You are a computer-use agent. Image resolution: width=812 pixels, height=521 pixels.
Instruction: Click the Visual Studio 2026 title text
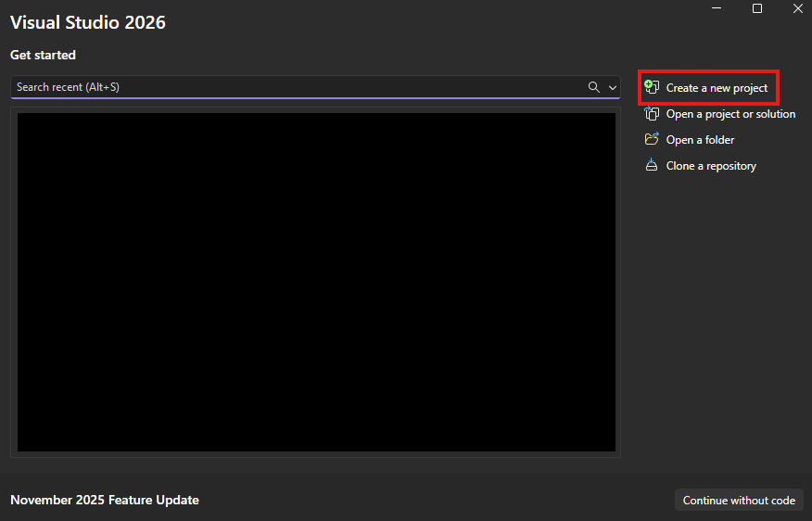tap(88, 22)
